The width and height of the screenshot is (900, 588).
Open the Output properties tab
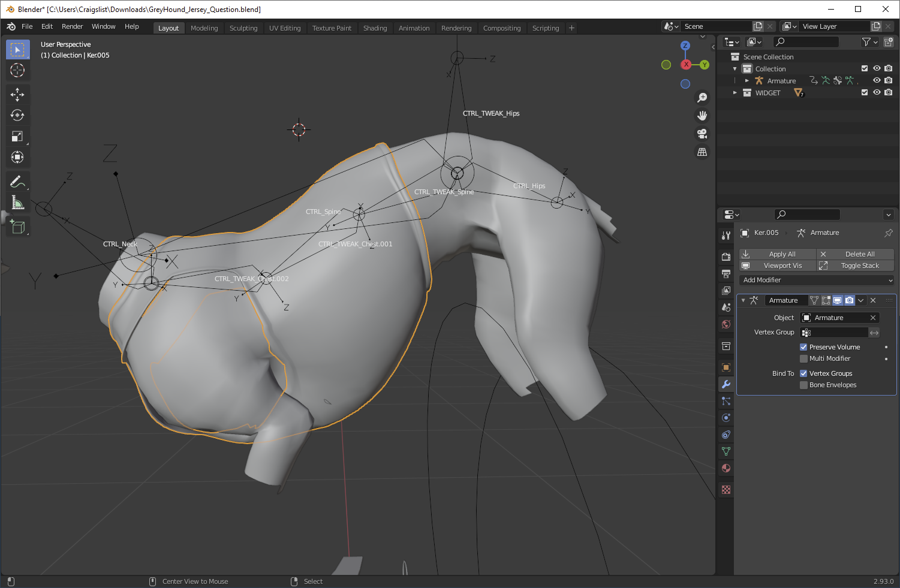click(726, 274)
